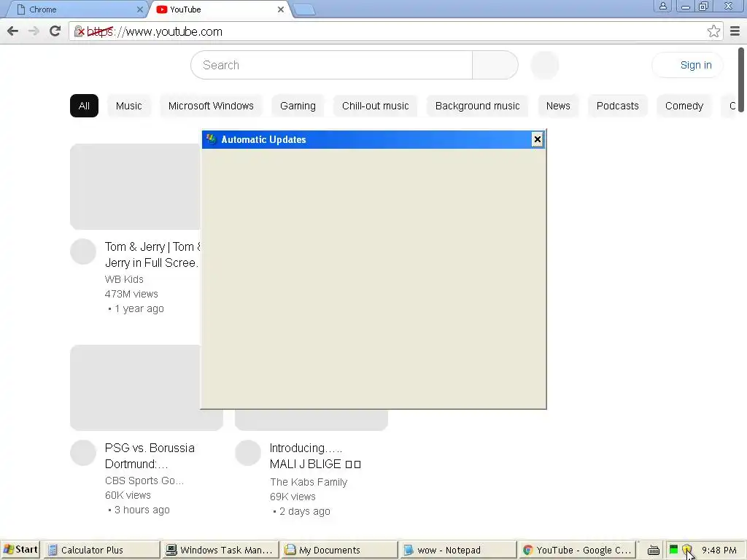Click the browser forward arrow
The image size is (747, 560).
click(34, 31)
